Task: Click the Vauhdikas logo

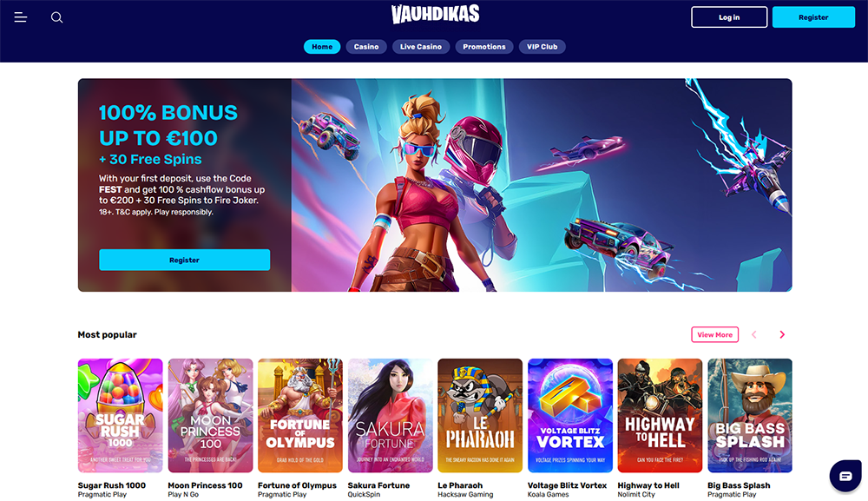Action: pos(435,14)
